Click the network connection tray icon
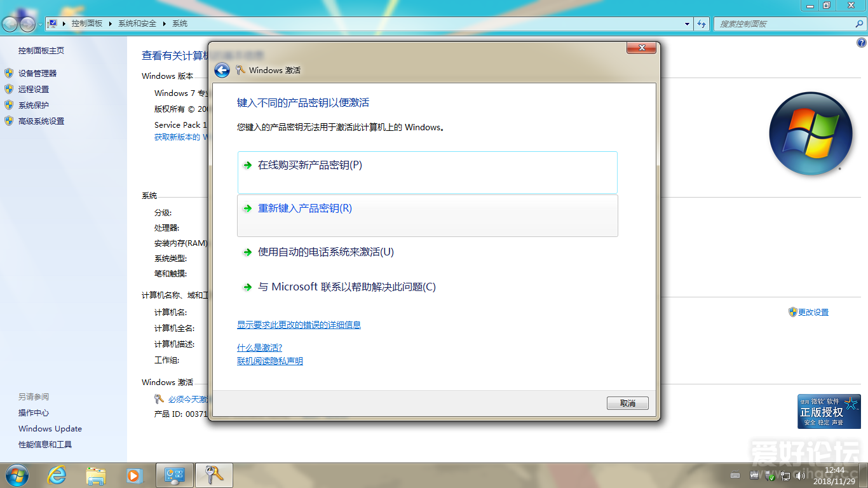Screen dimensions: 868x488 click(785, 475)
